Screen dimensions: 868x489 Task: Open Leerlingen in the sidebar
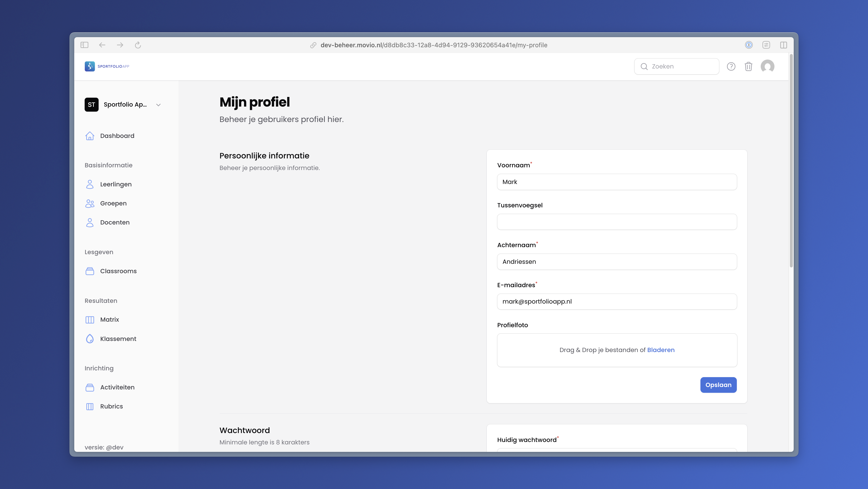115,184
